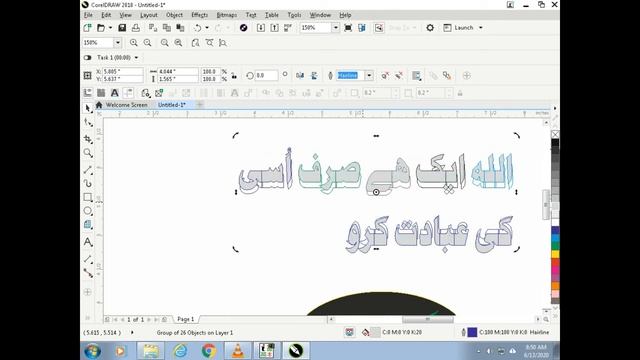Select the Ellipse tool
The image size is (640, 360).
(88, 211)
